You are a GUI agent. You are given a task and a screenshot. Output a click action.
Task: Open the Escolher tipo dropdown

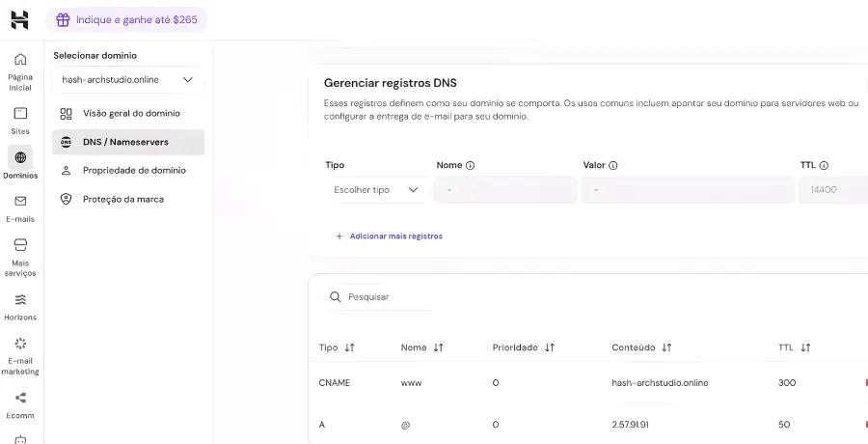click(376, 189)
